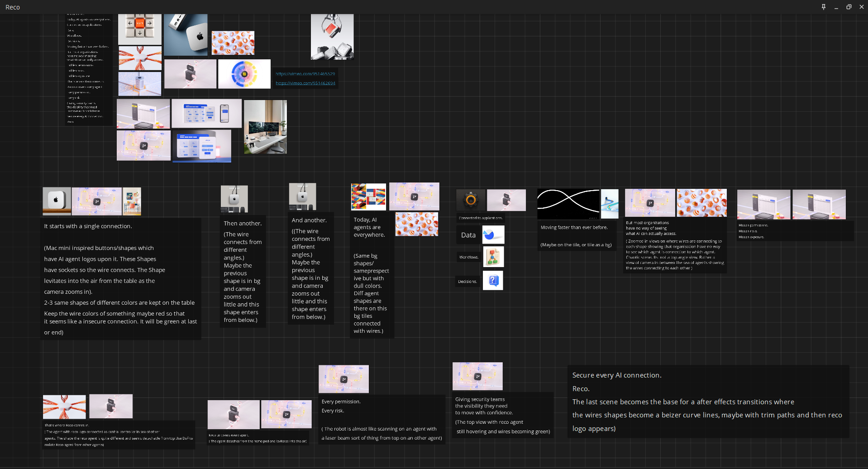Select the arrow keys keyboard image
Image resolution: width=868 pixels, height=469 pixels.
pyautogui.click(x=140, y=29)
